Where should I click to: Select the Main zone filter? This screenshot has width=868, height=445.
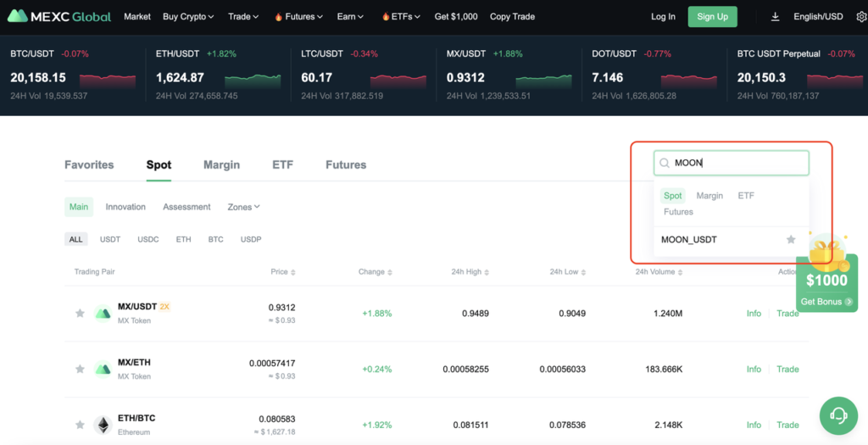(79, 207)
